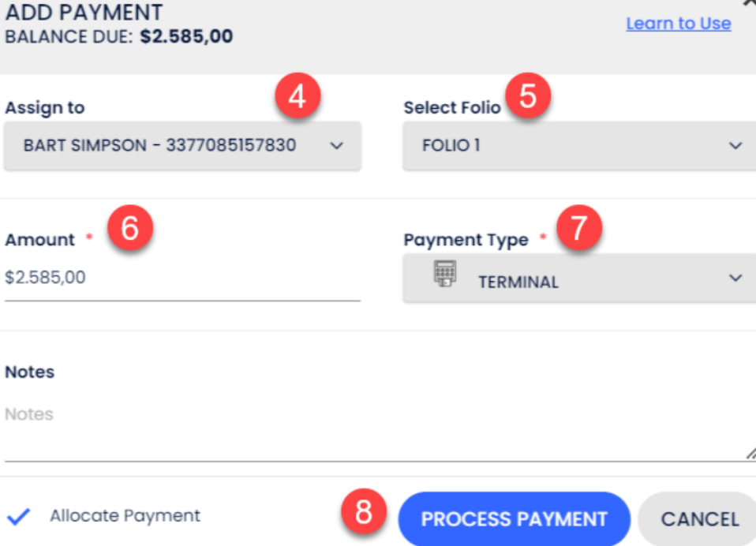Click the red step 7 badge
Screen dimensions: 756x546
578,229
